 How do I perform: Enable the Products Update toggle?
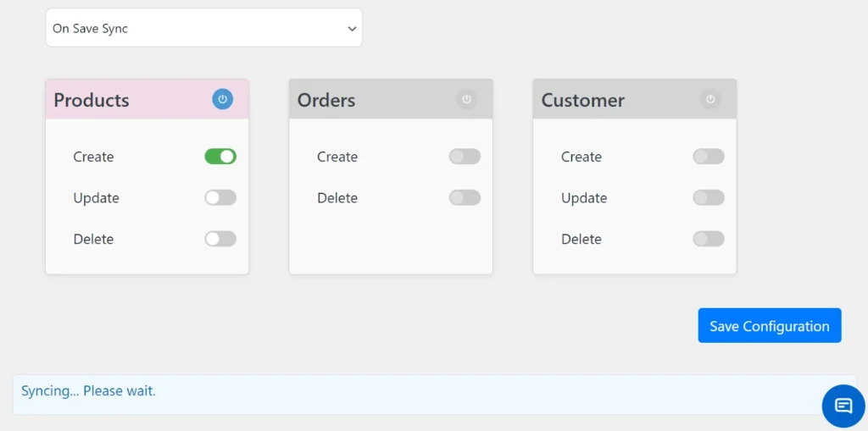[220, 197]
